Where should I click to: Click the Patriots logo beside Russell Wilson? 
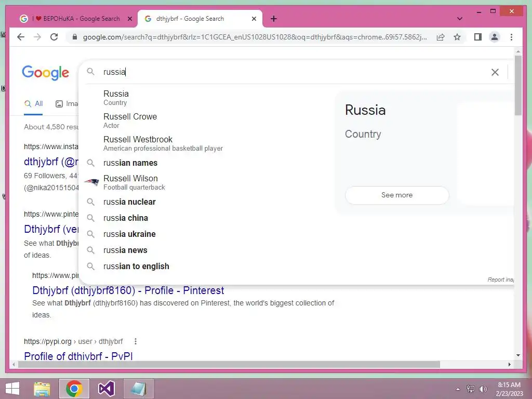[x=91, y=182]
